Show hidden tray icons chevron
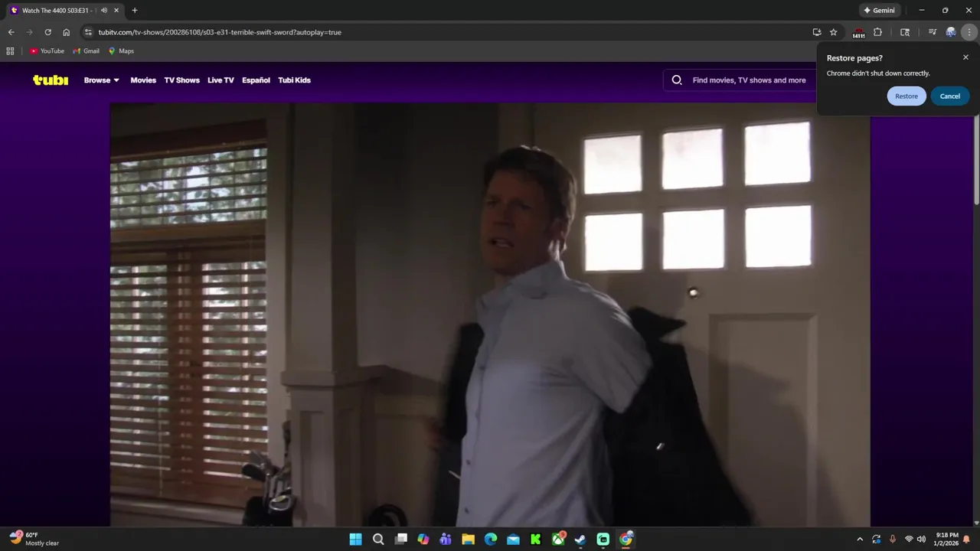The image size is (980, 551). (860, 540)
